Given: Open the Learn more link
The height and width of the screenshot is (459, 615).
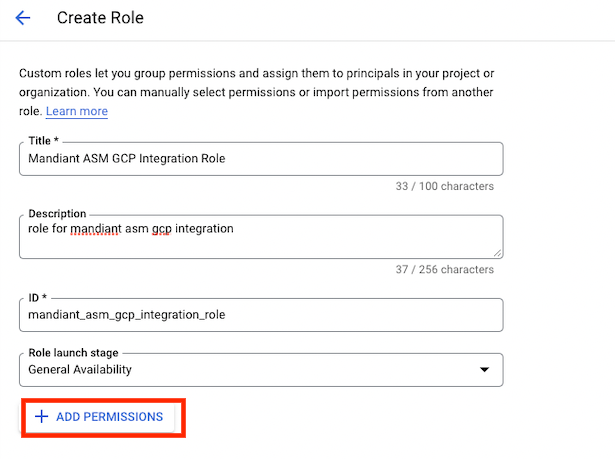Looking at the screenshot, I should [x=77, y=111].
